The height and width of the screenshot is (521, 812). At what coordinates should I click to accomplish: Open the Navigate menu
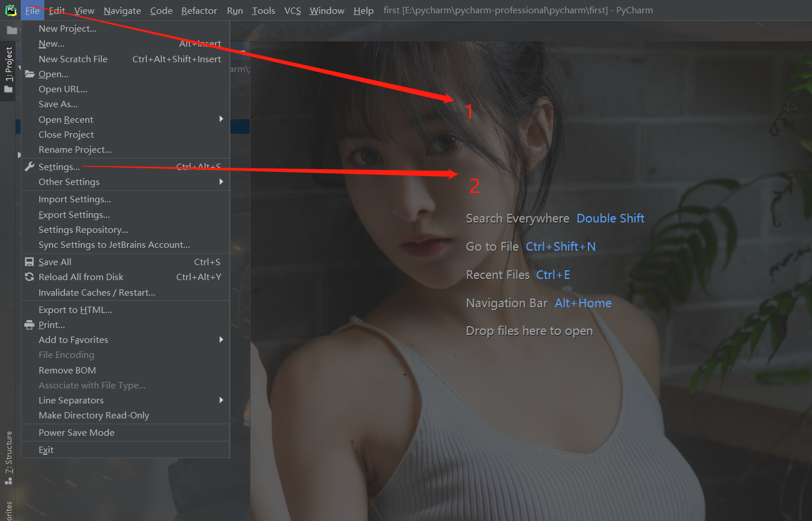[122, 10]
